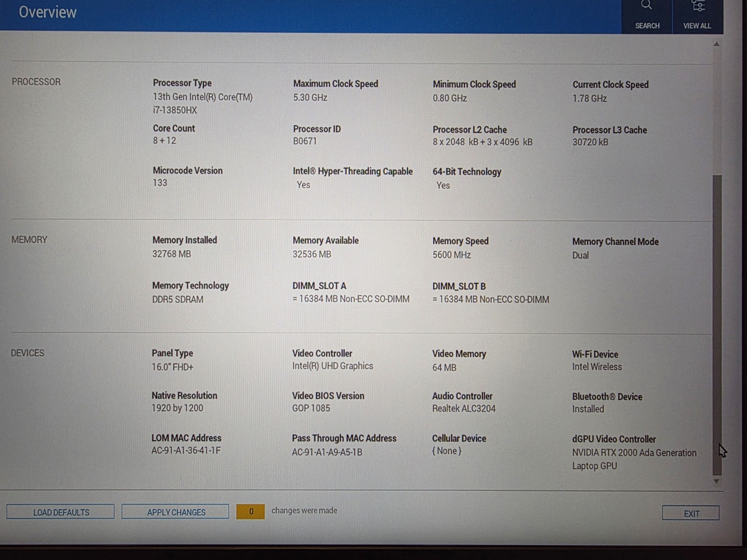Click Memory Speed value 5600 MHz
747x560 pixels.
(451, 255)
